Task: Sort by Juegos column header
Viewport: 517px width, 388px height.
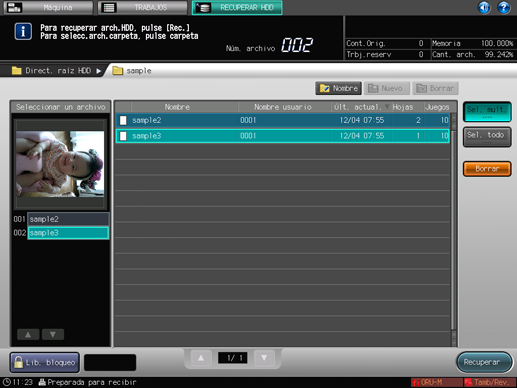Action: 437,107
